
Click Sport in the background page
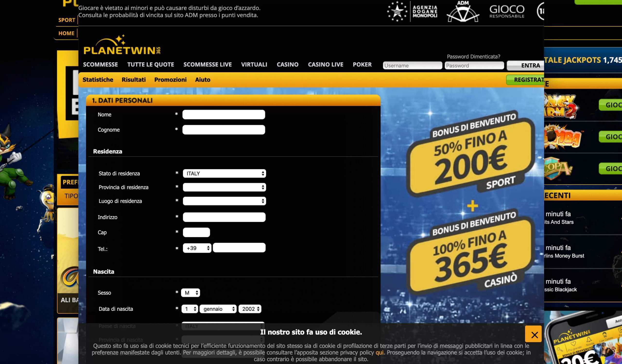[x=67, y=20]
